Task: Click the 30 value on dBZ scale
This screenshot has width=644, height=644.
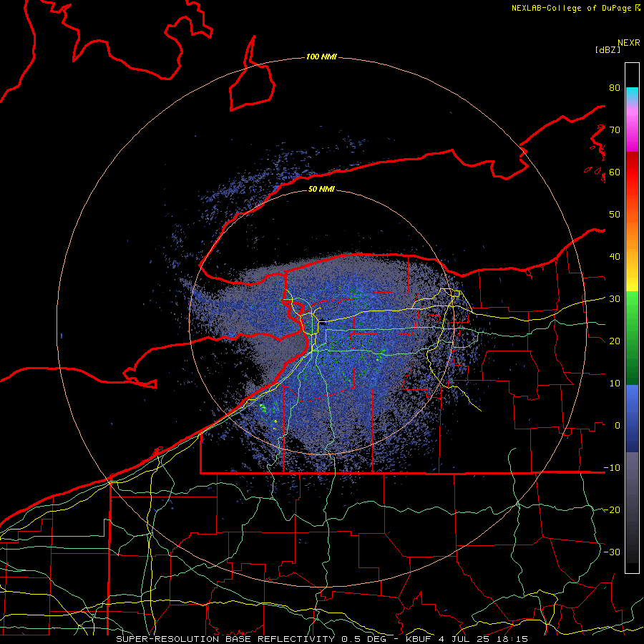Action: coord(615,299)
